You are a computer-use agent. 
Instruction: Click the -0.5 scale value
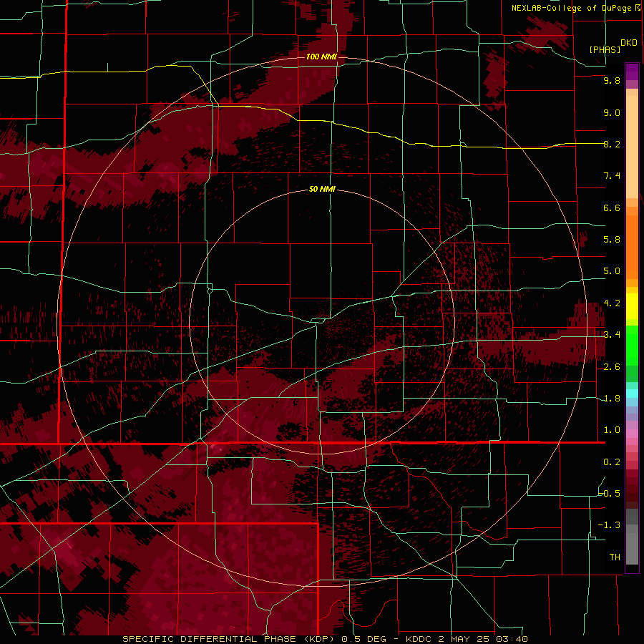[610, 494]
